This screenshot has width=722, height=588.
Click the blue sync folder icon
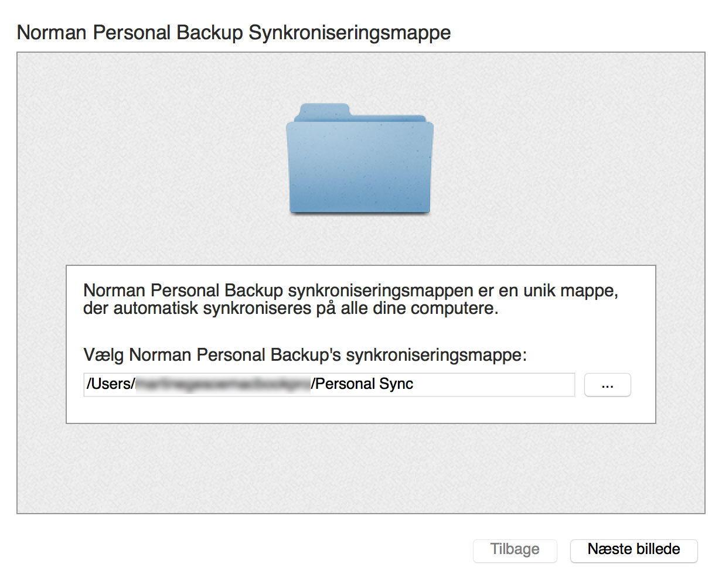point(360,159)
